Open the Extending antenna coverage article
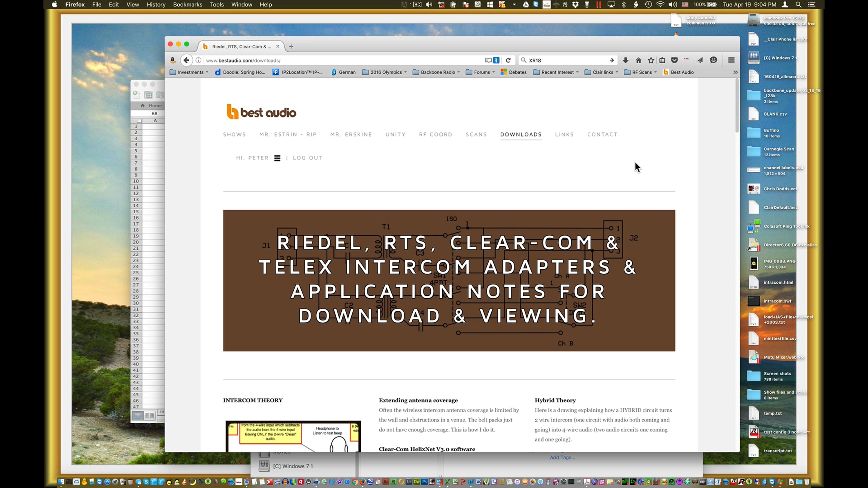Viewport: 868px width, 488px height. [x=418, y=400]
